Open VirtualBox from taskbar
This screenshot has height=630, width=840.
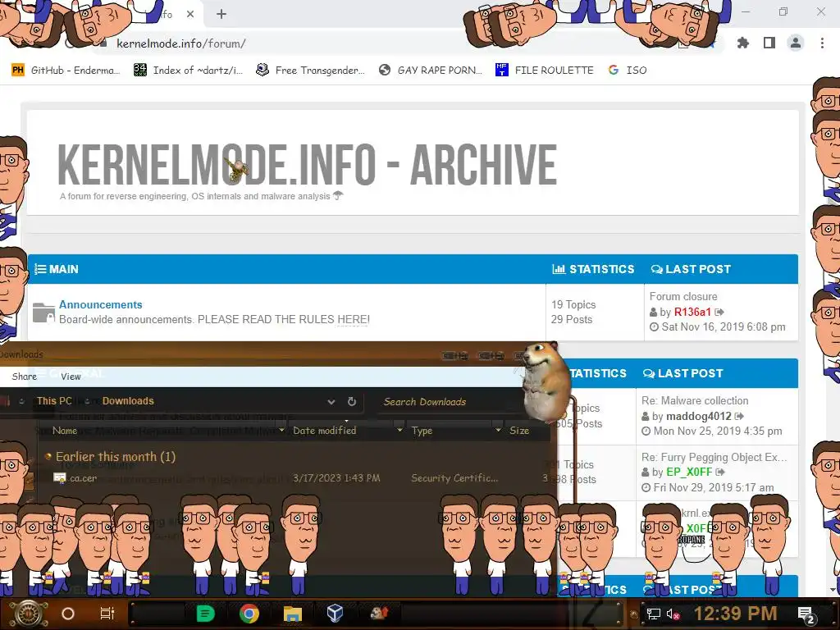click(x=335, y=614)
